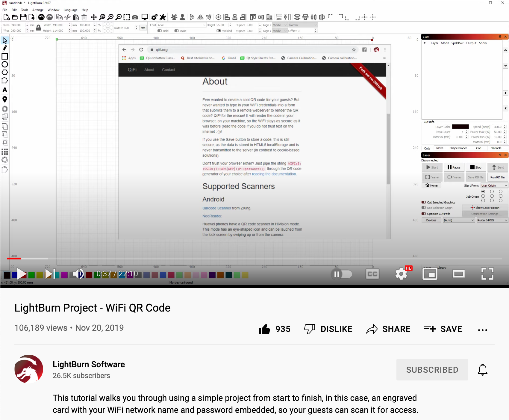Viewport: 509px width, 420px height.
Task: Click the Pass Count stepper arrows
Action: (466, 132)
